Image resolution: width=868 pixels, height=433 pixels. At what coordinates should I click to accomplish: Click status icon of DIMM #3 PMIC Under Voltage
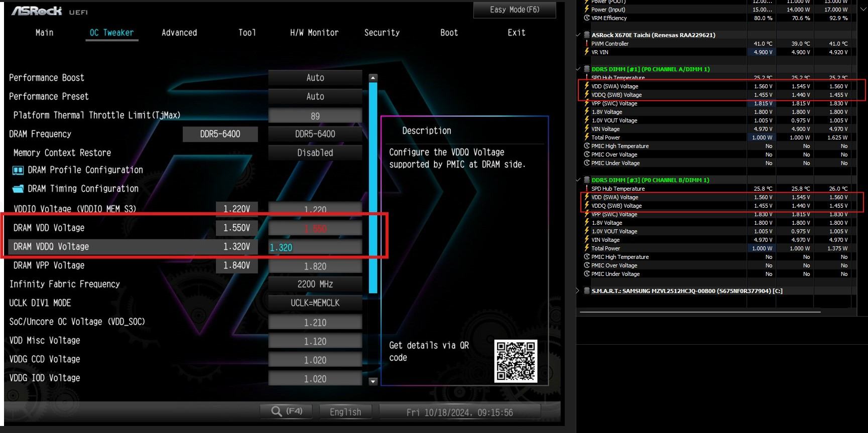[586, 274]
